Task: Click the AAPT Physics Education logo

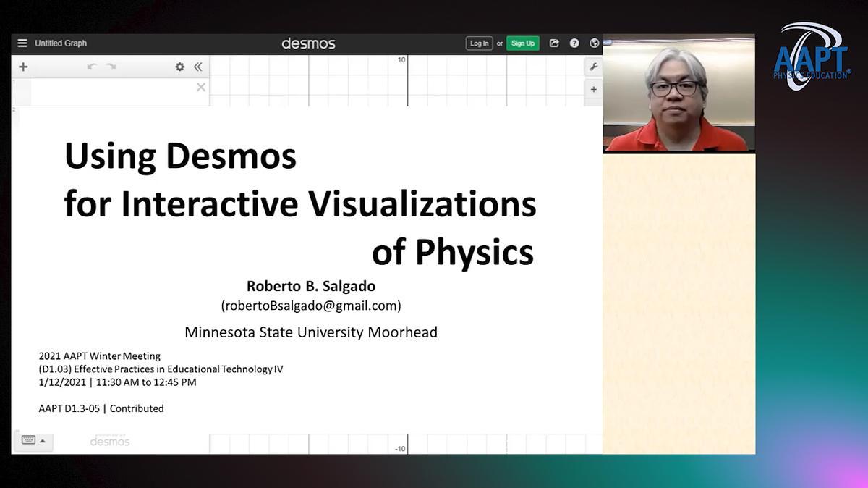Action: (x=813, y=55)
